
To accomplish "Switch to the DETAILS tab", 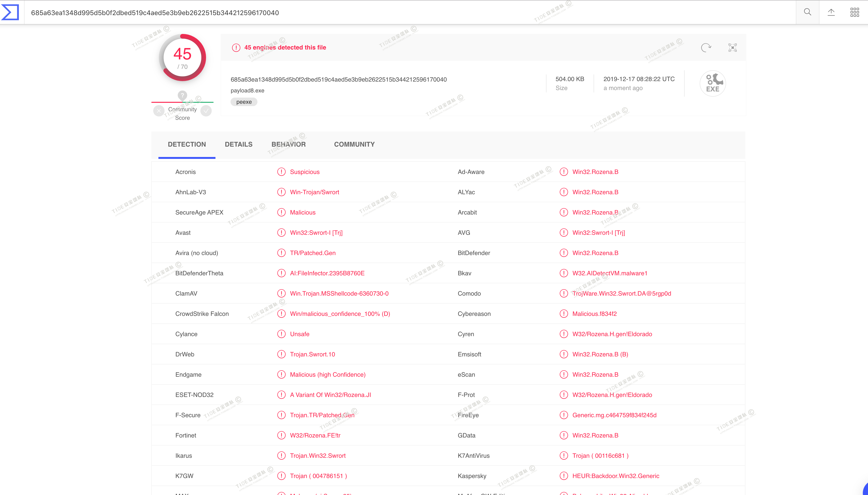I will (x=238, y=144).
